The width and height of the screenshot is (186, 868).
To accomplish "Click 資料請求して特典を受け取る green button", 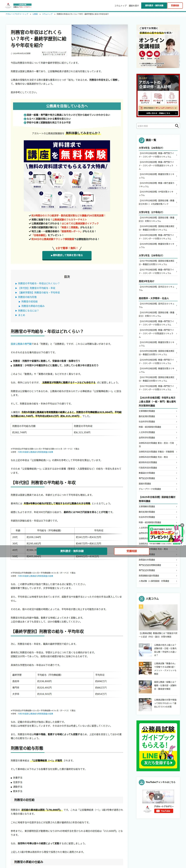I will point(67,255).
